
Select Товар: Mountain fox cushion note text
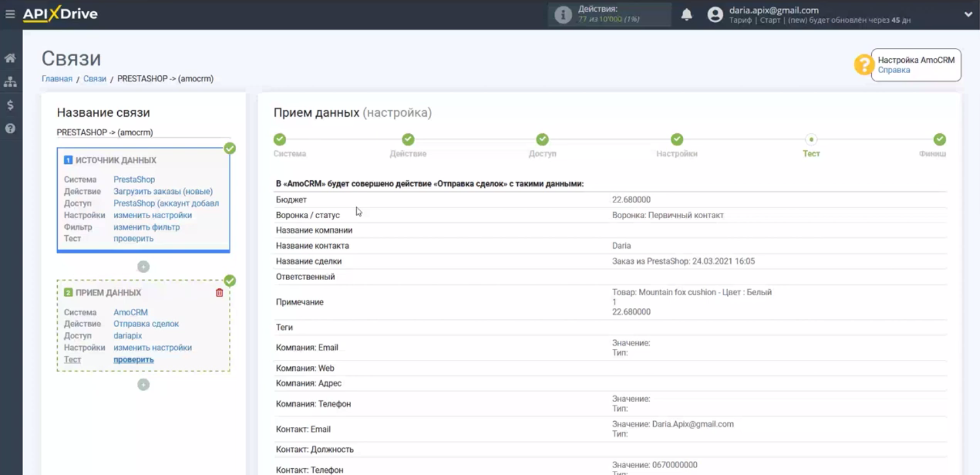tap(692, 292)
